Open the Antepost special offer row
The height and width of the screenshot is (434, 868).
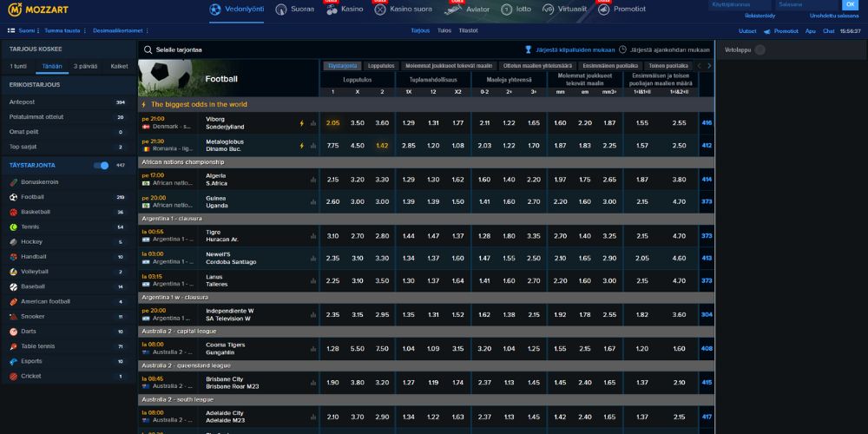click(68, 102)
